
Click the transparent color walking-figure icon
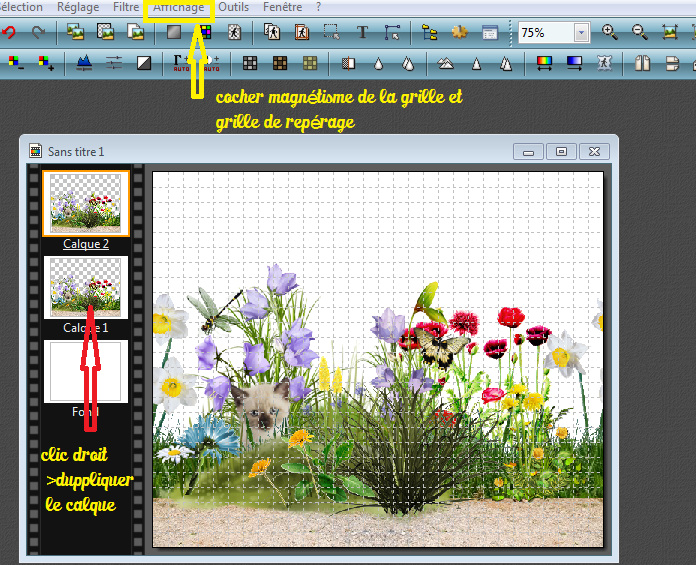(x=234, y=32)
